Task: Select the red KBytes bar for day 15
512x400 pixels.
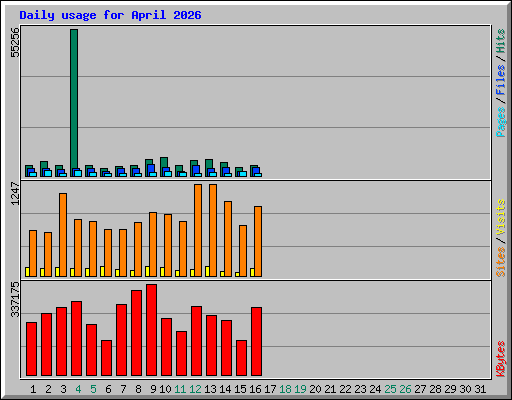Action: click(x=241, y=358)
